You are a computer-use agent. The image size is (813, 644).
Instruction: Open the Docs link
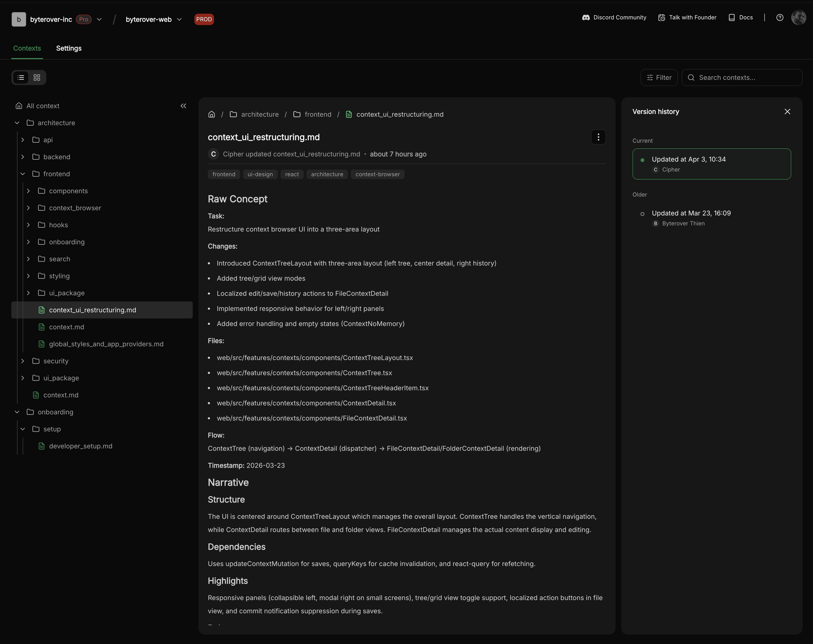coord(741,17)
